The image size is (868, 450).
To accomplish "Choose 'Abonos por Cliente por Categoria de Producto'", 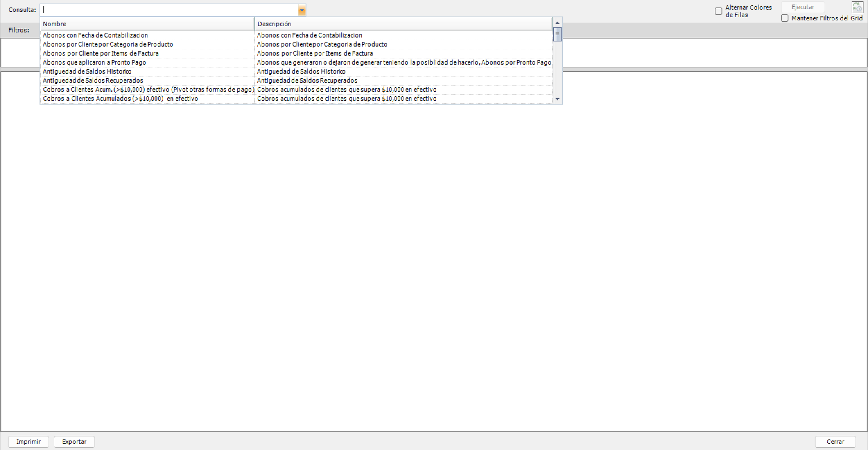I will [x=108, y=44].
